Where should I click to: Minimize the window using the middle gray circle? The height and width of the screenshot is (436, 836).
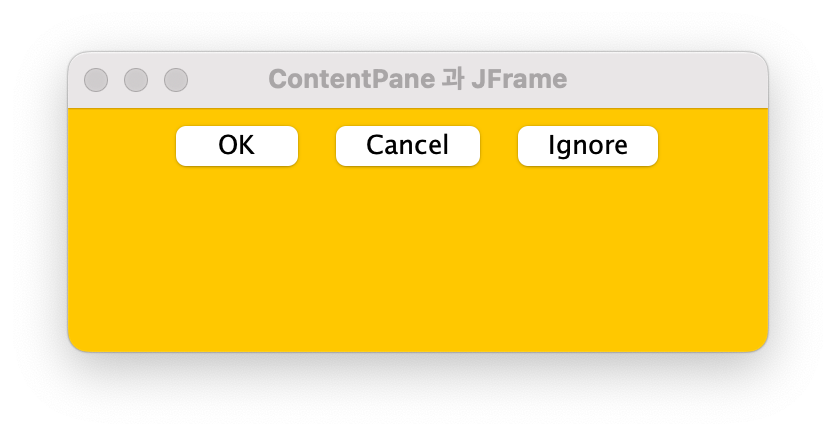pos(136,80)
